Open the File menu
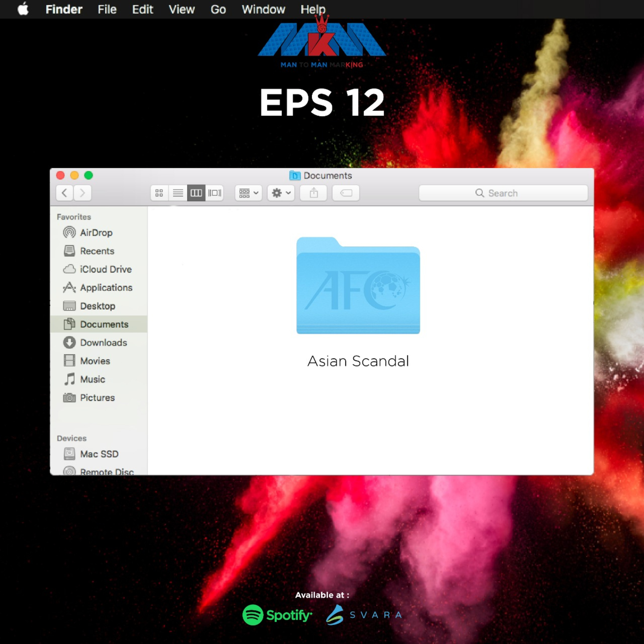The image size is (644, 644). 107,9
